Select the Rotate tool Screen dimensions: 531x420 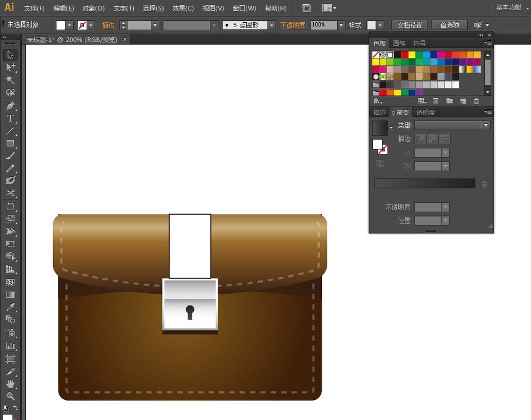point(10,206)
